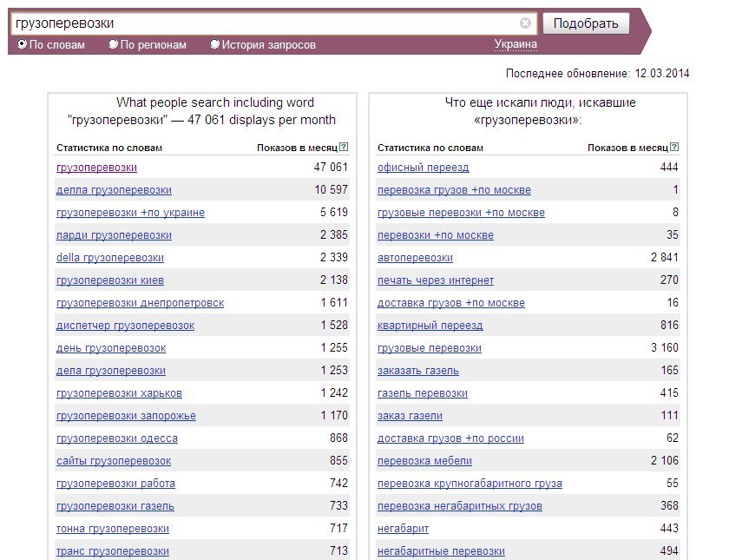Follow the автоперевозки link
The height and width of the screenshot is (560, 729).
tap(415, 258)
